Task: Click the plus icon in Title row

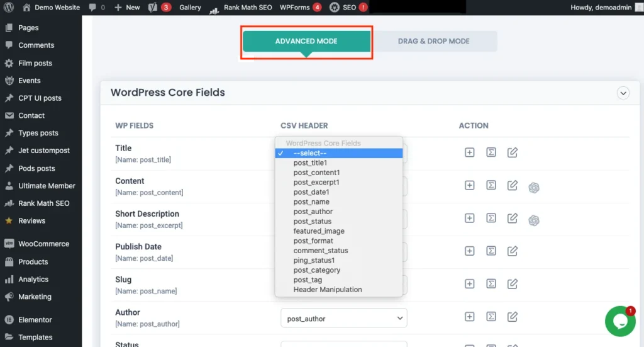Action: pyautogui.click(x=469, y=152)
